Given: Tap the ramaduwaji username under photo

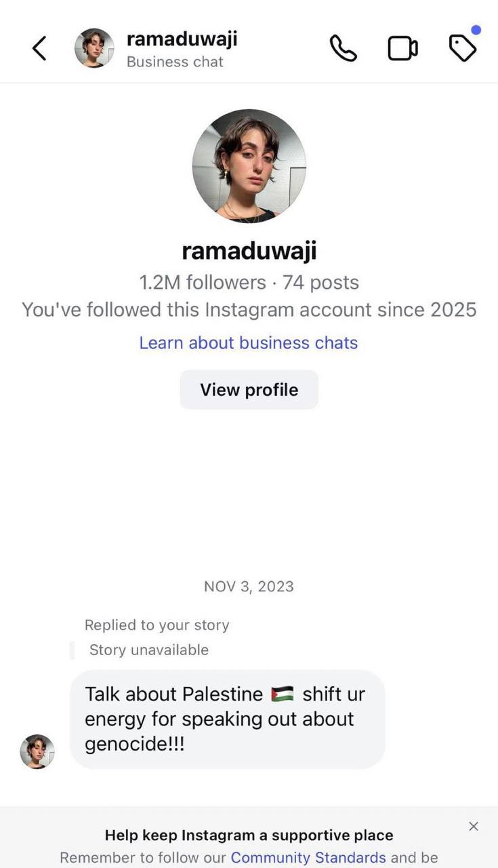Looking at the screenshot, I should (x=249, y=251).
